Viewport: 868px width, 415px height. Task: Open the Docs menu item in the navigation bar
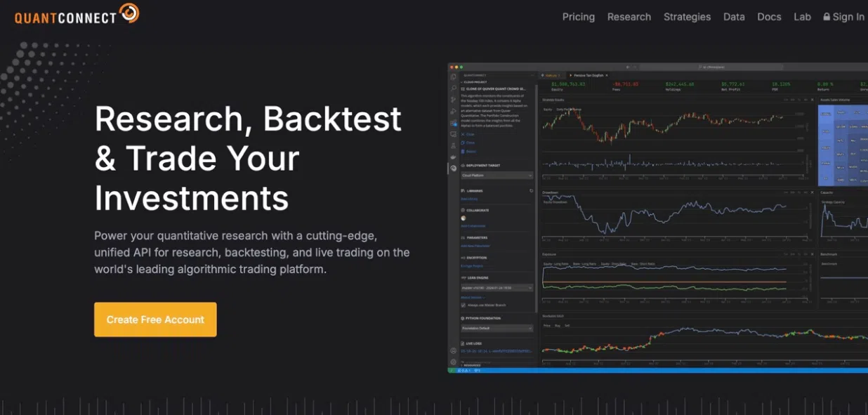click(x=769, y=17)
